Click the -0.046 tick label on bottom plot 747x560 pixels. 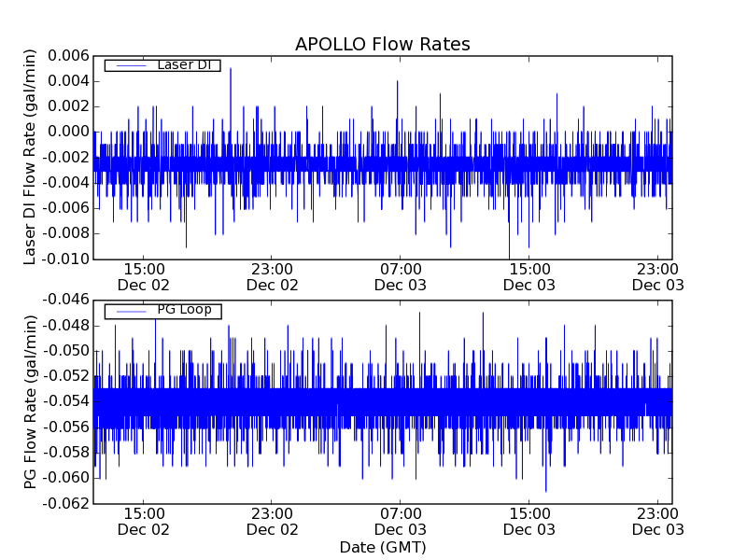(65, 300)
